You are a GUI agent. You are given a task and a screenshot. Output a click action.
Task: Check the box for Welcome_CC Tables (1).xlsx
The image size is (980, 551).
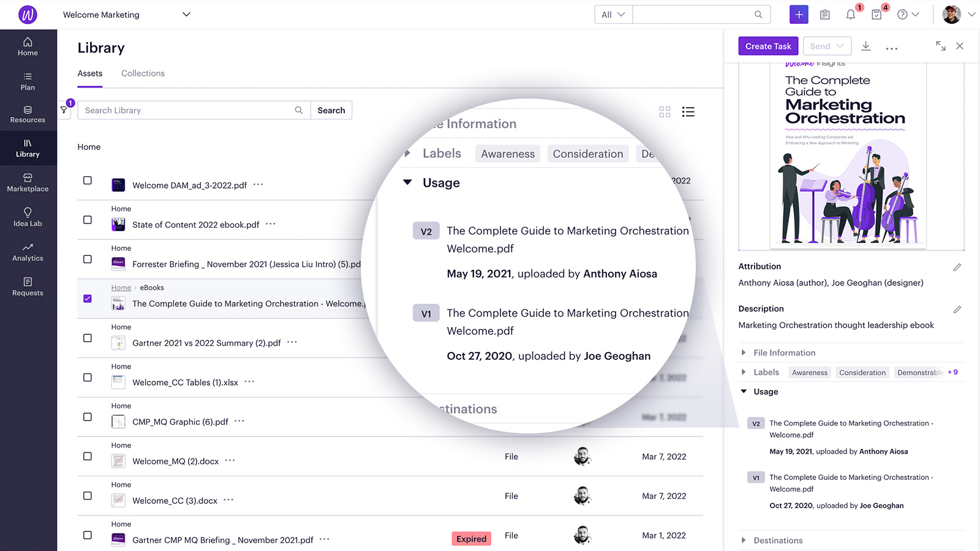click(x=88, y=378)
